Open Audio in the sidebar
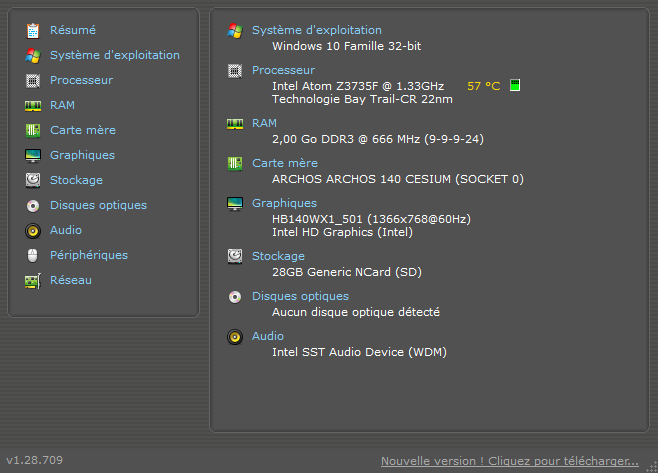Viewport: 658px width, 473px height. [65, 230]
